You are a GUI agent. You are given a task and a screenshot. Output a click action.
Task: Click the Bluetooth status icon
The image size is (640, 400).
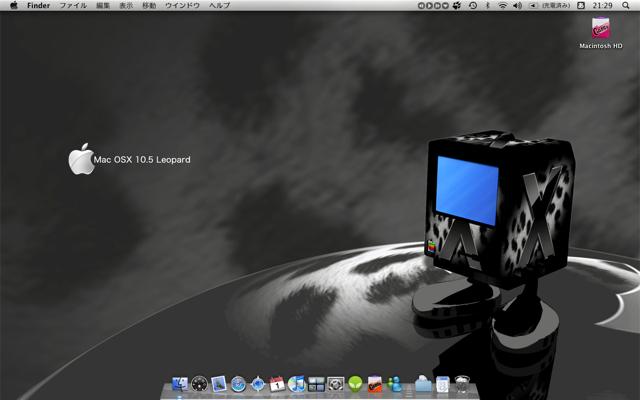487,5
